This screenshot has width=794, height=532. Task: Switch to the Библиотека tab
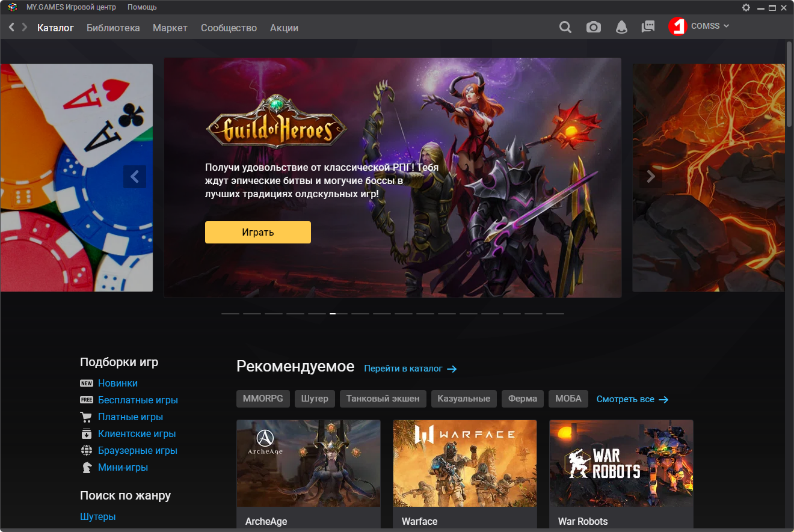[x=113, y=28]
